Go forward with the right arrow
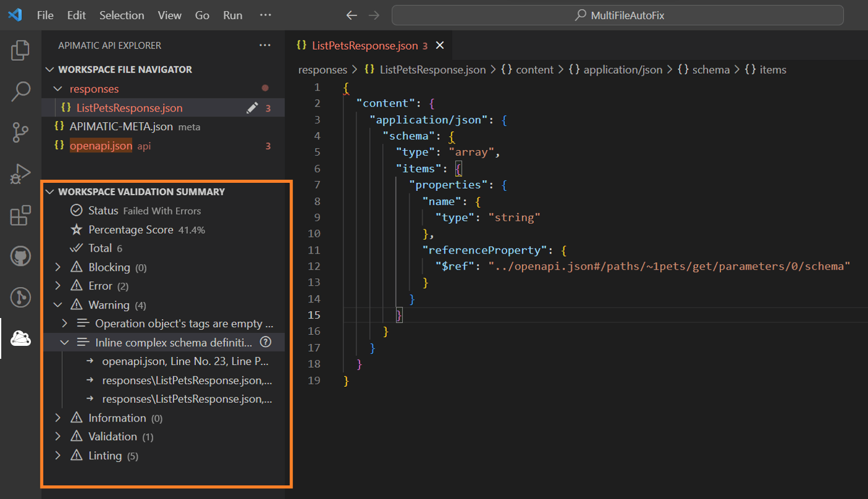 click(374, 15)
